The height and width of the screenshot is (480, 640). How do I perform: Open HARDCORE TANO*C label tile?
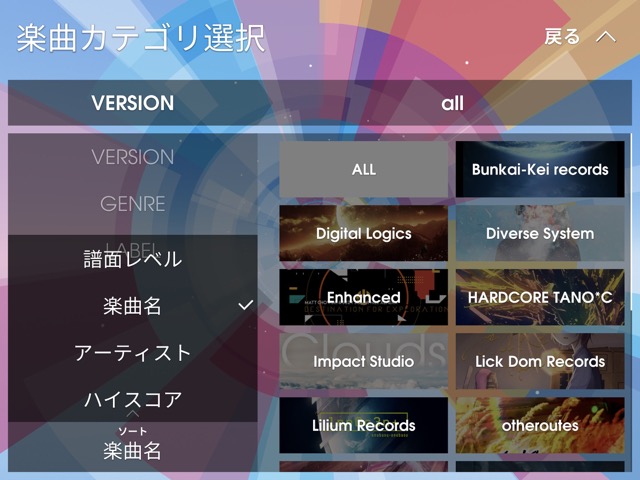point(540,297)
